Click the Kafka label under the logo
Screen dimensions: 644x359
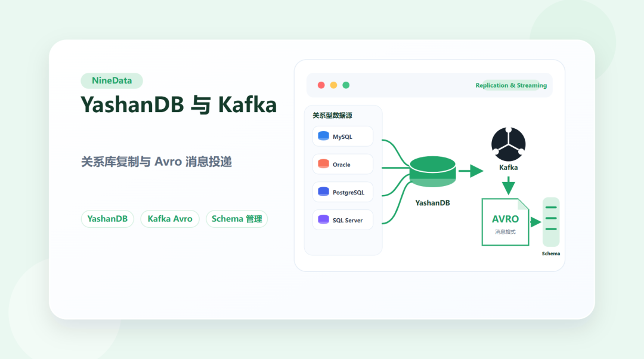(509, 168)
